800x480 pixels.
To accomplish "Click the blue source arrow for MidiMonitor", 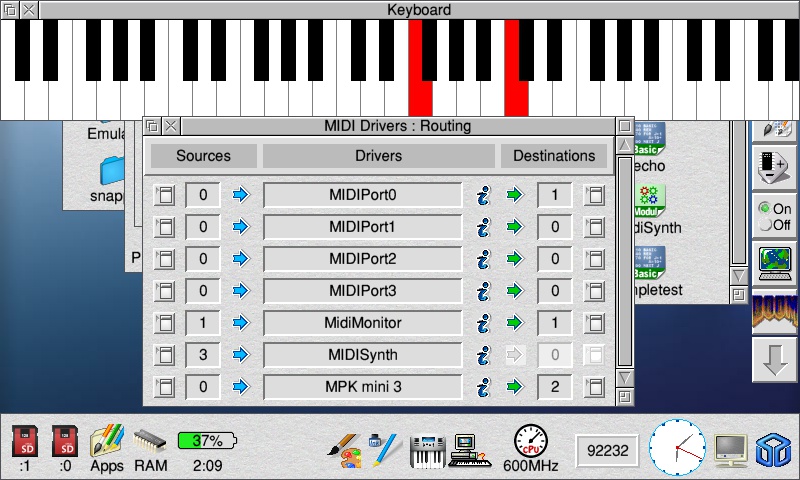I will (240, 323).
